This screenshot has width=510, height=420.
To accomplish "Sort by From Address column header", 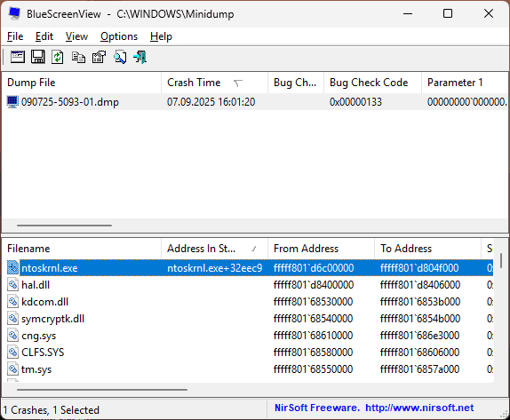I will pos(321,249).
